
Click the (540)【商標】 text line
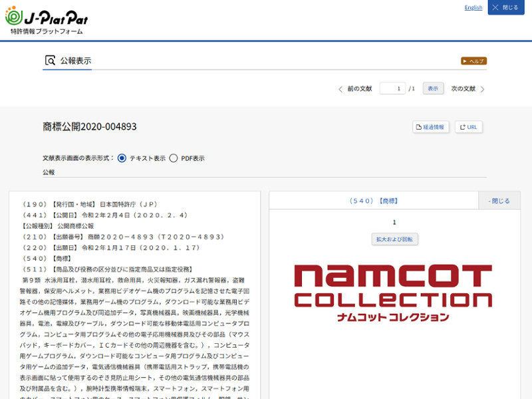(x=47, y=259)
